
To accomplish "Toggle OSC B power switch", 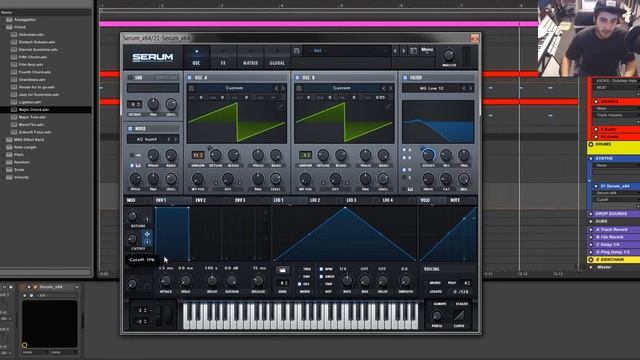I will click(297, 77).
